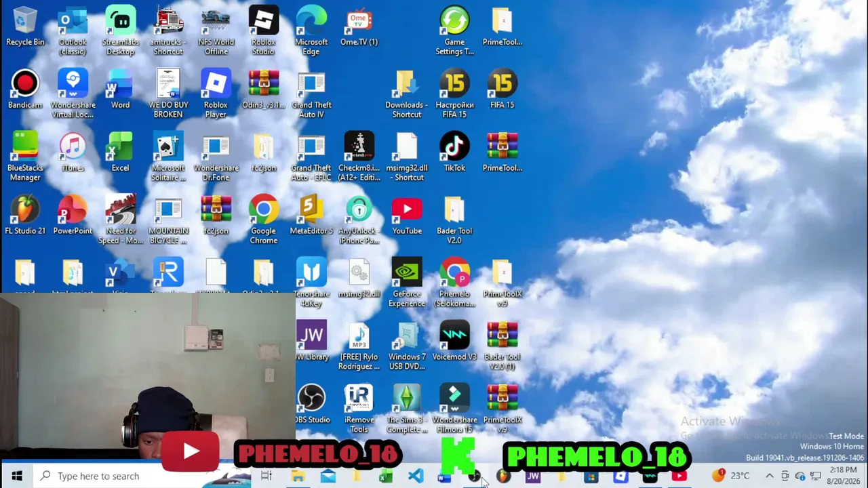This screenshot has width=868, height=488.
Task: Open the Mail app on the taskbar
Action: pyautogui.click(x=328, y=476)
